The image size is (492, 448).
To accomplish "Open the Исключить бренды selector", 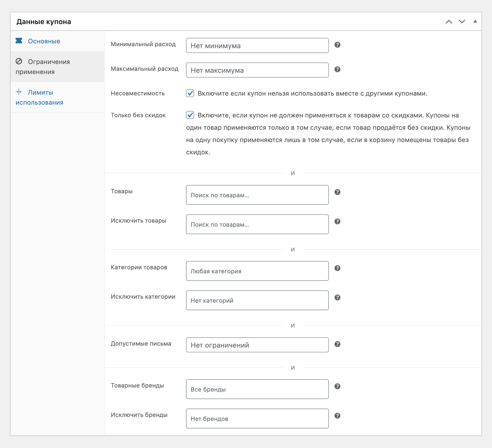I will [257, 418].
